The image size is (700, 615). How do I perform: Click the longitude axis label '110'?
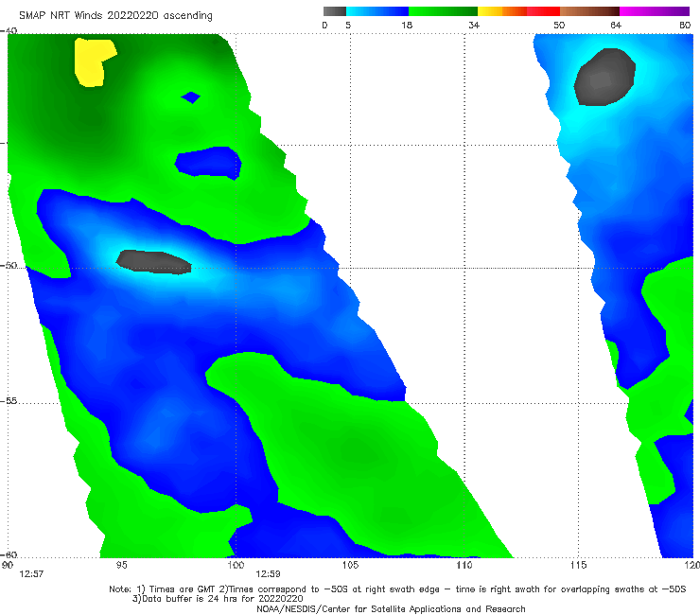464,565
